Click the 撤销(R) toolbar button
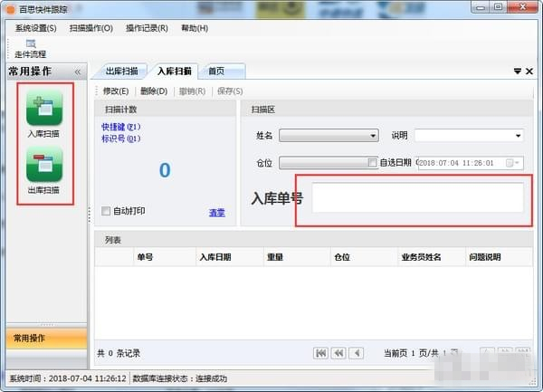This screenshot has width=543, height=392. tap(192, 91)
